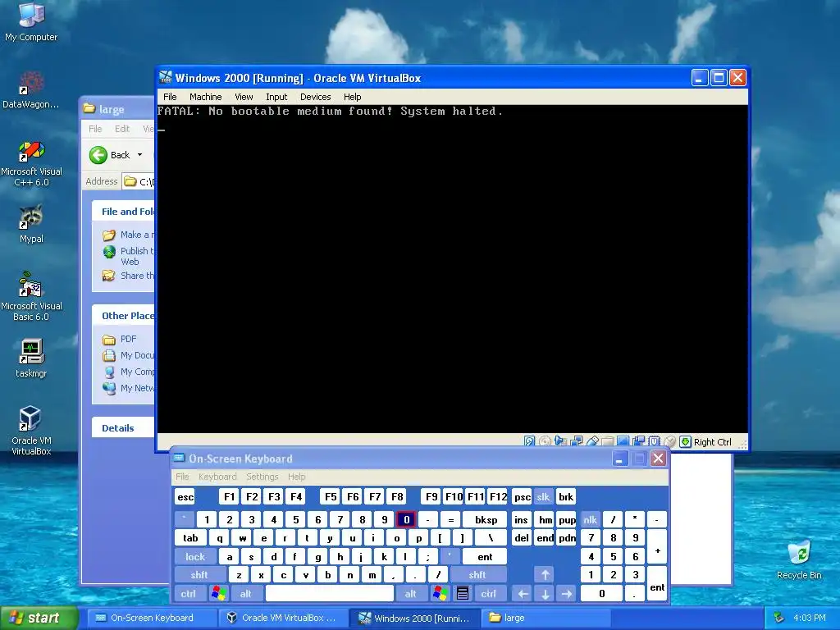Click the CPU chip icon in VirtualBox status bar
Screen dimensions: 840x630
pos(654,441)
